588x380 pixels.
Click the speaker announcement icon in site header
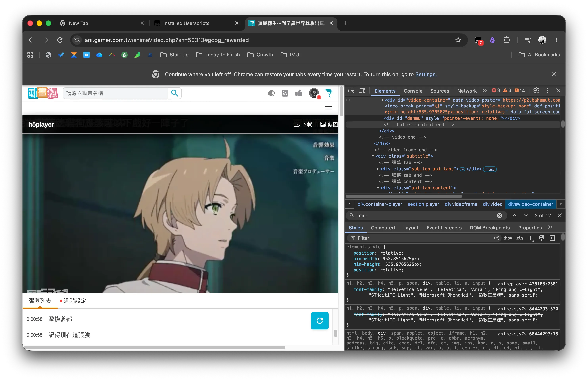(x=271, y=93)
